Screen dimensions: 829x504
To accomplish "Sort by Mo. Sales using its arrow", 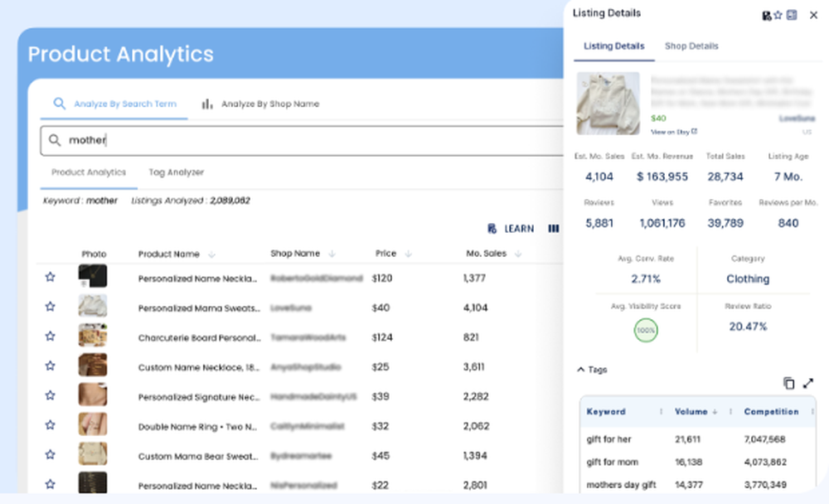I will [518, 254].
